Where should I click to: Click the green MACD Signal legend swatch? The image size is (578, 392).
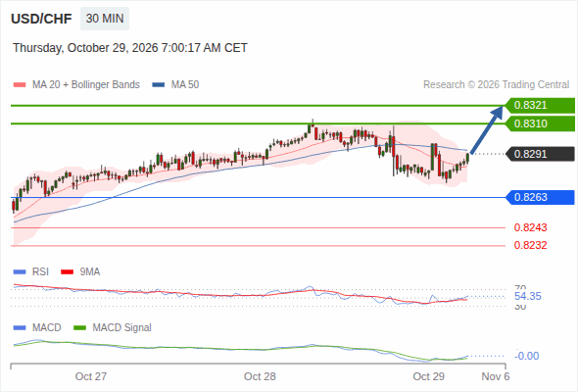click(79, 328)
